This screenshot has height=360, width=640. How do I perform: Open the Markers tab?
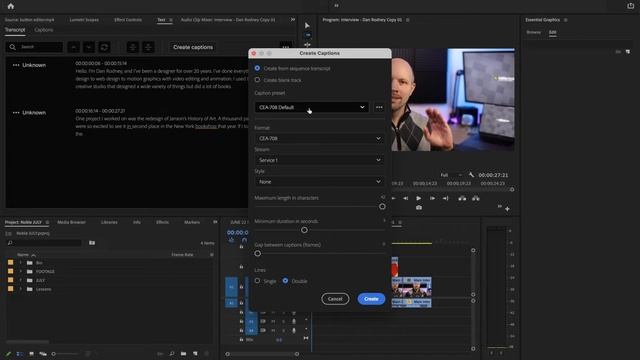coord(192,222)
